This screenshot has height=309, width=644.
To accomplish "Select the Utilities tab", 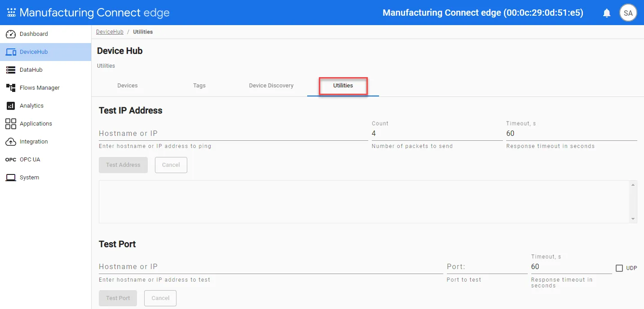I will click(x=343, y=86).
